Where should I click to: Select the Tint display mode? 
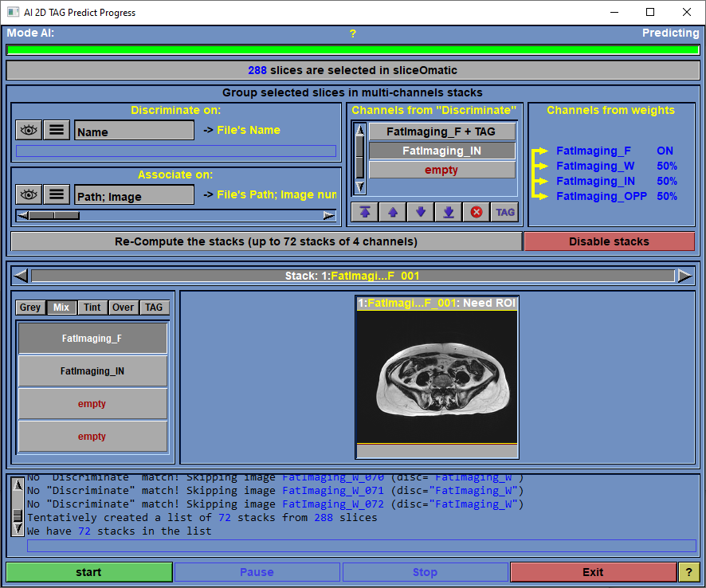tap(92, 307)
